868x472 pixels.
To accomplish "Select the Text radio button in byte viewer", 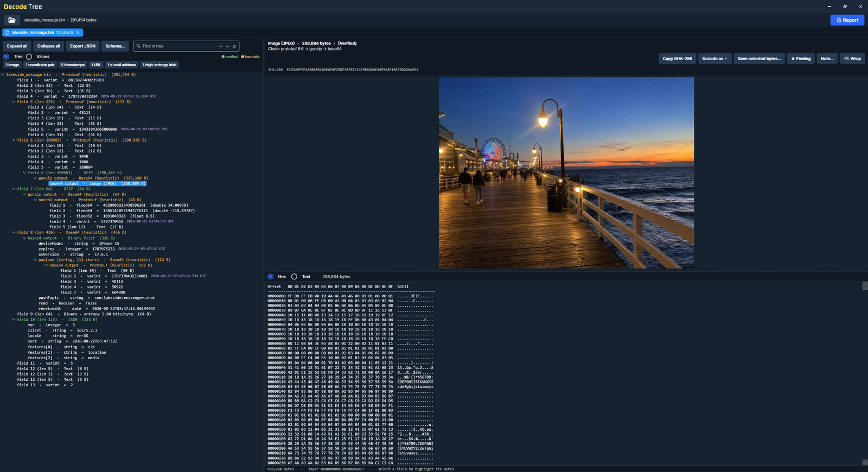I will 294,277.
